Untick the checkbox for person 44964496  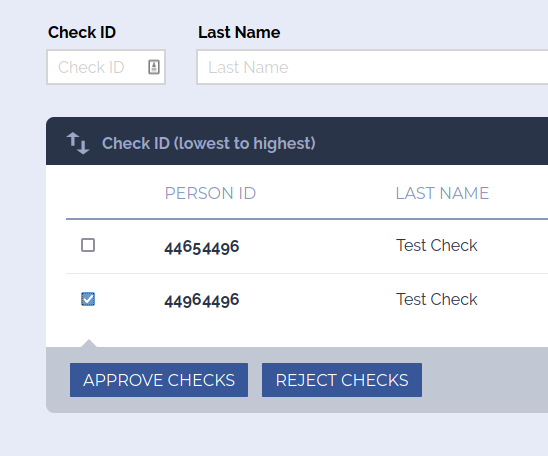click(88, 299)
